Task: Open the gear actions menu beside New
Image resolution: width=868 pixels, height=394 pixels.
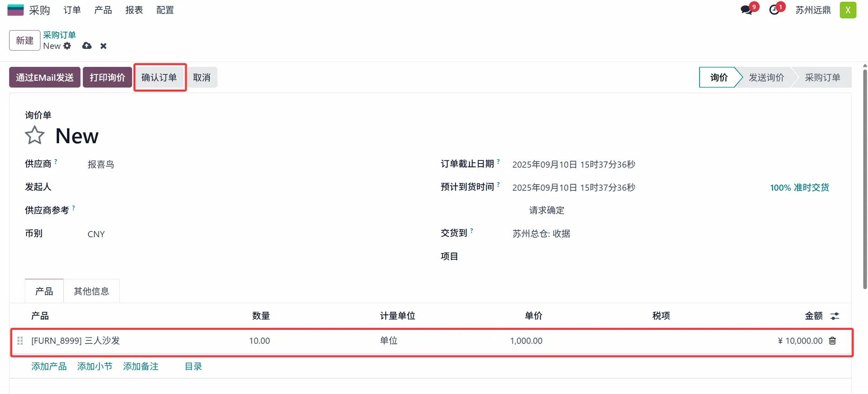Action: 67,46
